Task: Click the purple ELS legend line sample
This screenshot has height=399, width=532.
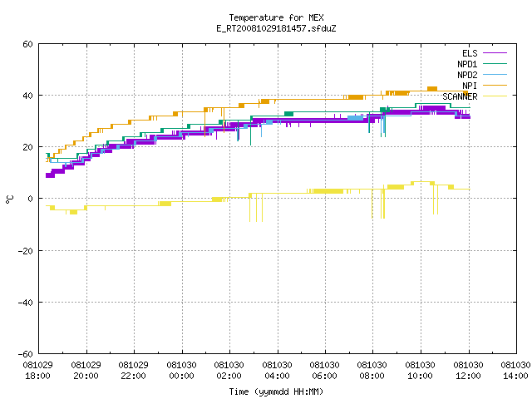Action: coord(495,53)
